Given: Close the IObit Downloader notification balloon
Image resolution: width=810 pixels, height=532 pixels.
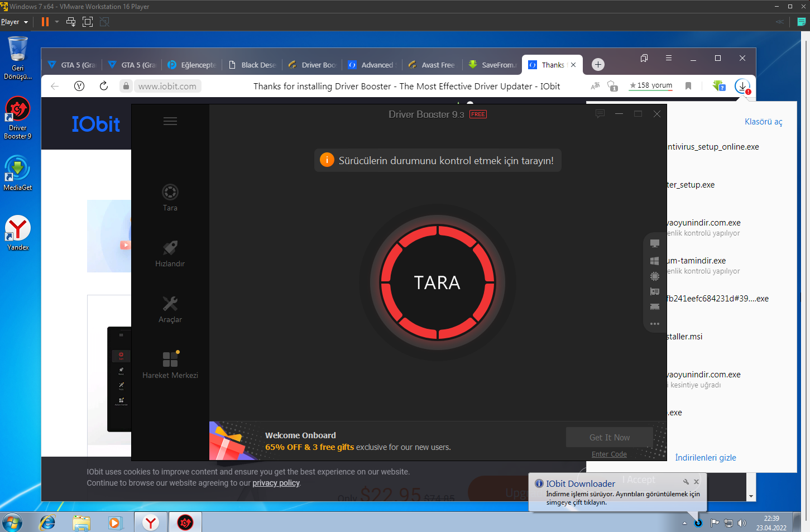Looking at the screenshot, I should 696,482.
